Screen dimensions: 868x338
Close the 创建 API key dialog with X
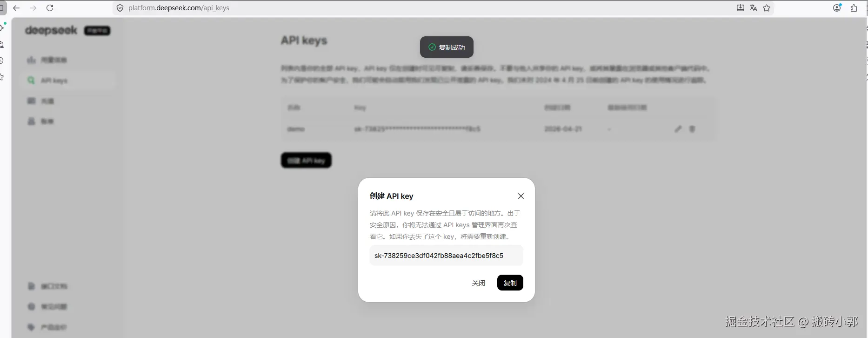pyautogui.click(x=521, y=196)
